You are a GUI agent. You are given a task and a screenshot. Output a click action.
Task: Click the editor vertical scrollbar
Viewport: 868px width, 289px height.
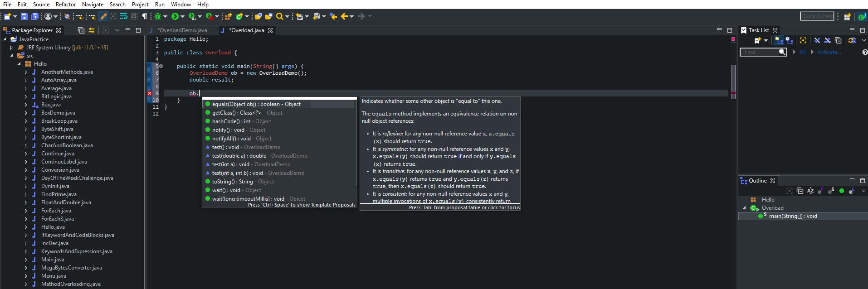pyautogui.click(x=733, y=82)
